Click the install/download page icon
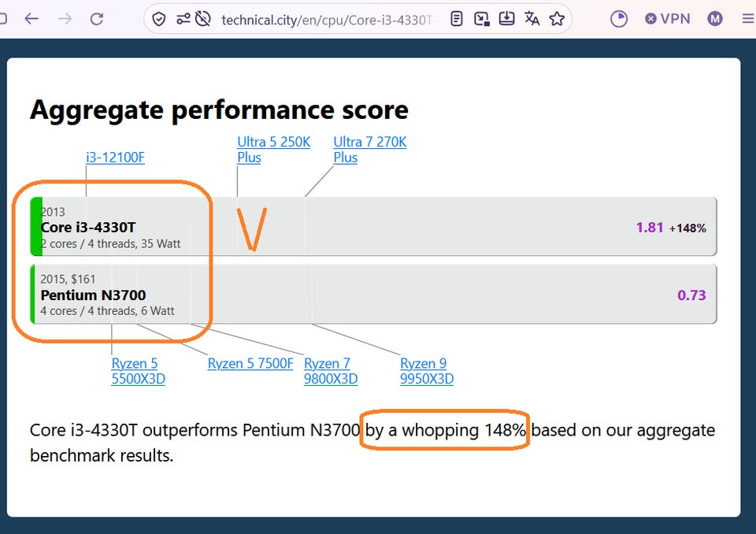This screenshot has height=534, width=756. coord(506,19)
